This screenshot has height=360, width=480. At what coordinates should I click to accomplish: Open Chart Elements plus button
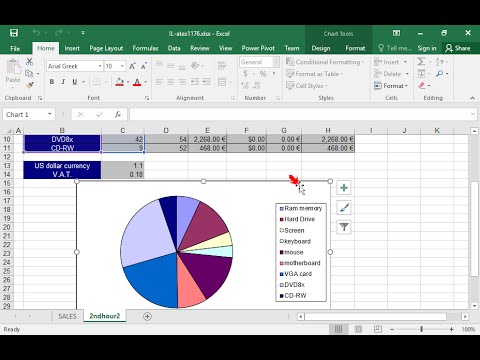(x=344, y=188)
